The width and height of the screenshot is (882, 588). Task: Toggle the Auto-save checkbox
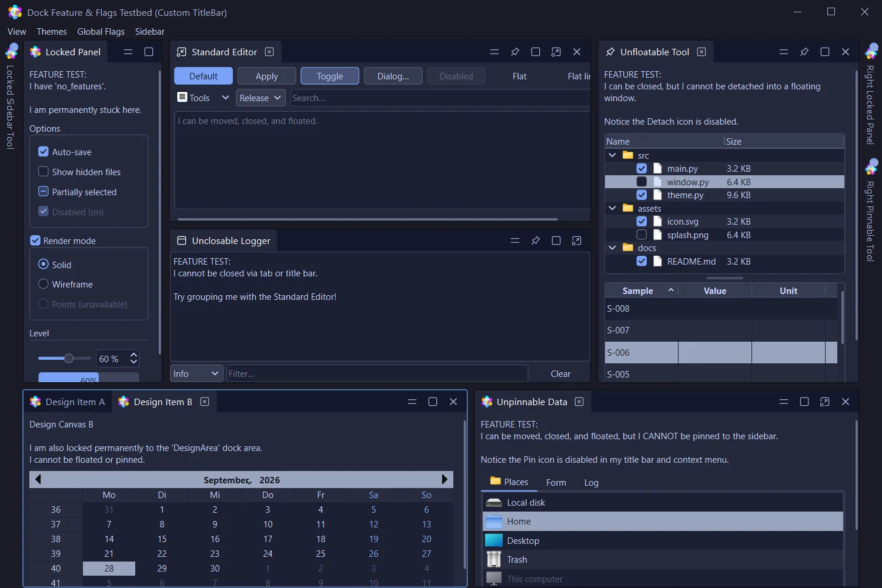point(44,152)
